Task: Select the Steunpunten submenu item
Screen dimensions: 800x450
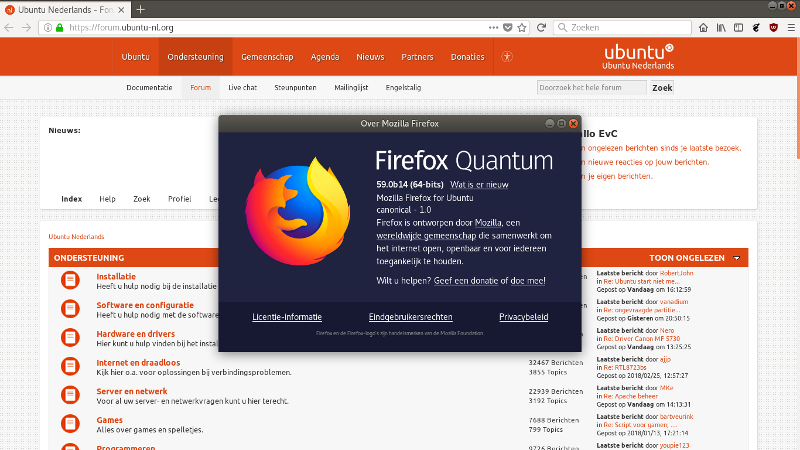Action: click(295, 87)
